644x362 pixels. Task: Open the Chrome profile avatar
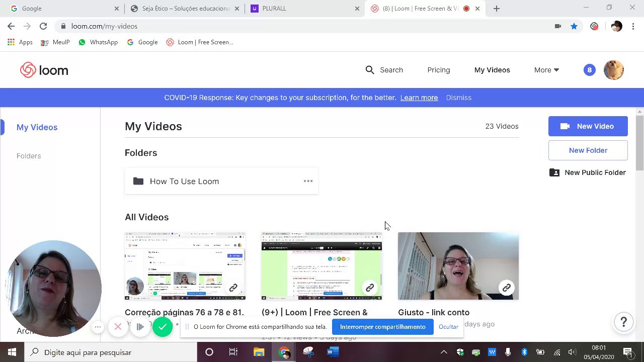(616, 26)
